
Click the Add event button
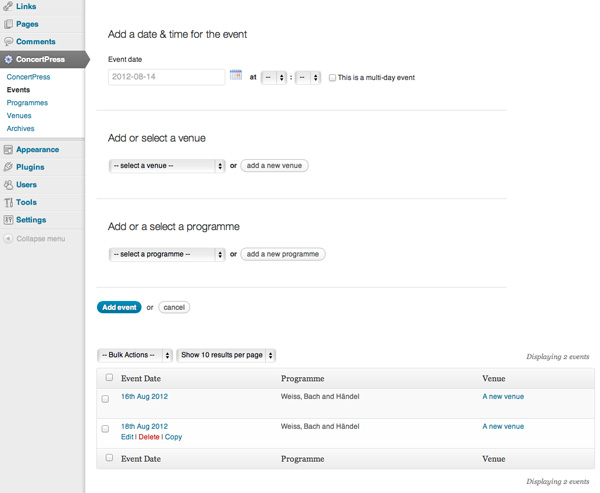119,307
